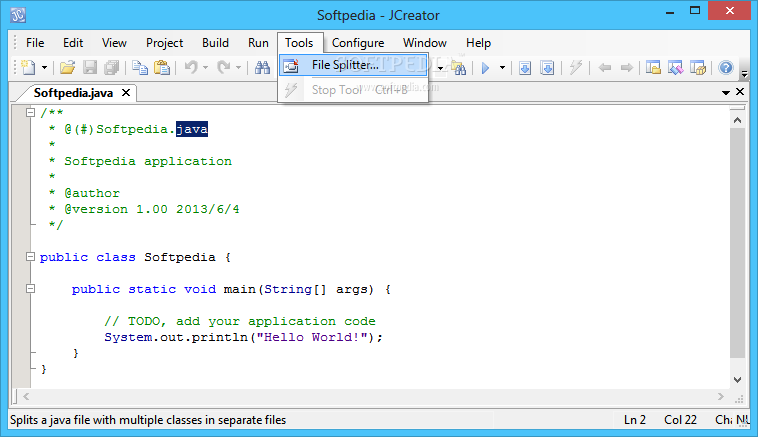The height and width of the screenshot is (437, 758).
Task: Open the Configure menu
Action: click(x=358, y=43)
